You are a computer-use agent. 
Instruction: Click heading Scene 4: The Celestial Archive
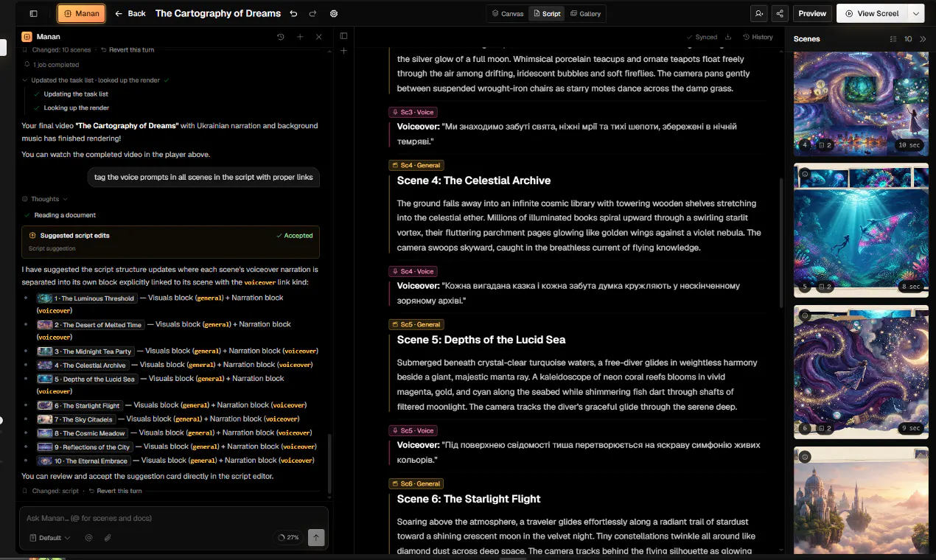474,181
